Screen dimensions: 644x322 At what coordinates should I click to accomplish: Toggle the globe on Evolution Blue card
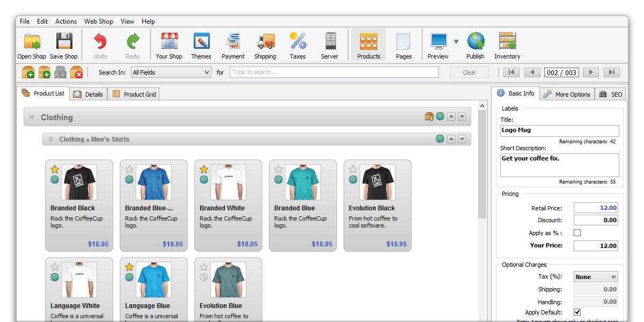[x=204, y=277]
